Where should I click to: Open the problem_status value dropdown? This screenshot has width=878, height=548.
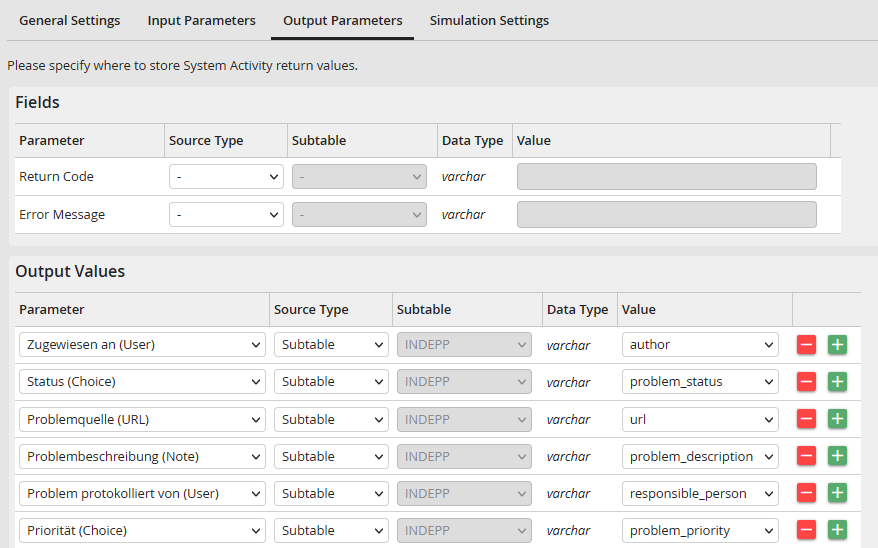point(700,382)
